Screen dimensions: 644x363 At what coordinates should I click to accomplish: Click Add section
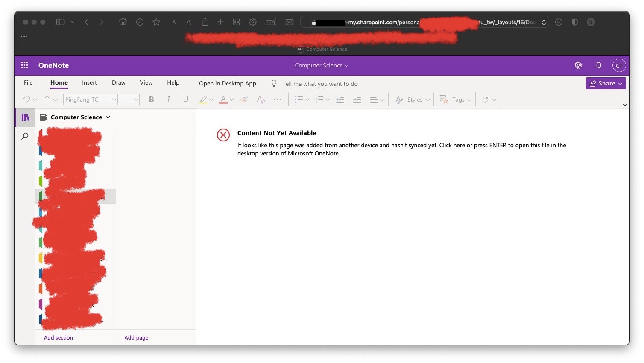click(x=59, y=337)
